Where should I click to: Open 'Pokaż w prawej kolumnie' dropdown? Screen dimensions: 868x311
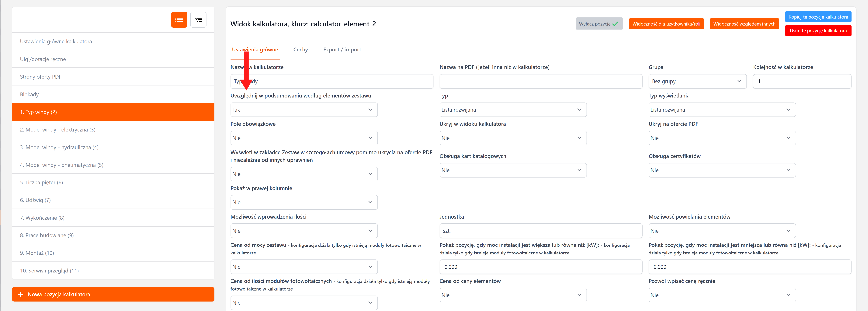click(304, 202)
